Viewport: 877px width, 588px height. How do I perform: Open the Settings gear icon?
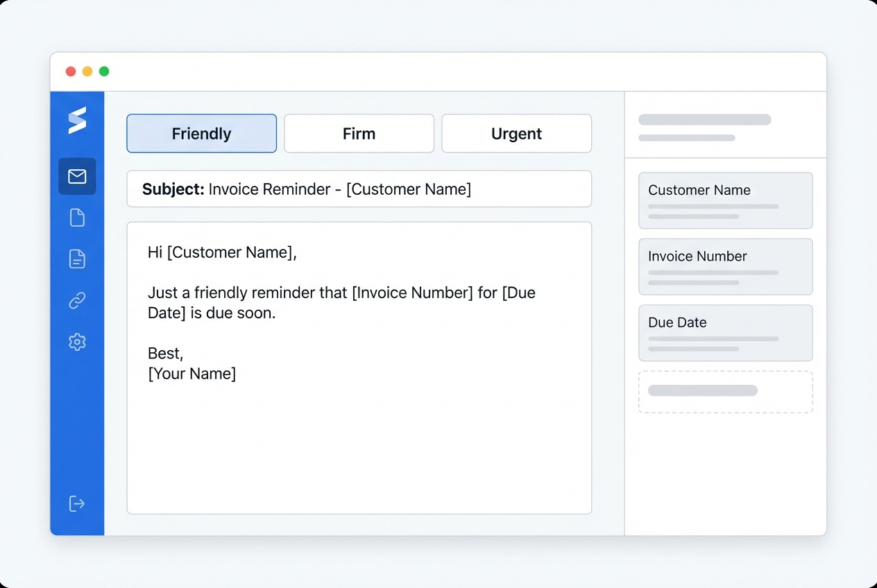(77, 342)
